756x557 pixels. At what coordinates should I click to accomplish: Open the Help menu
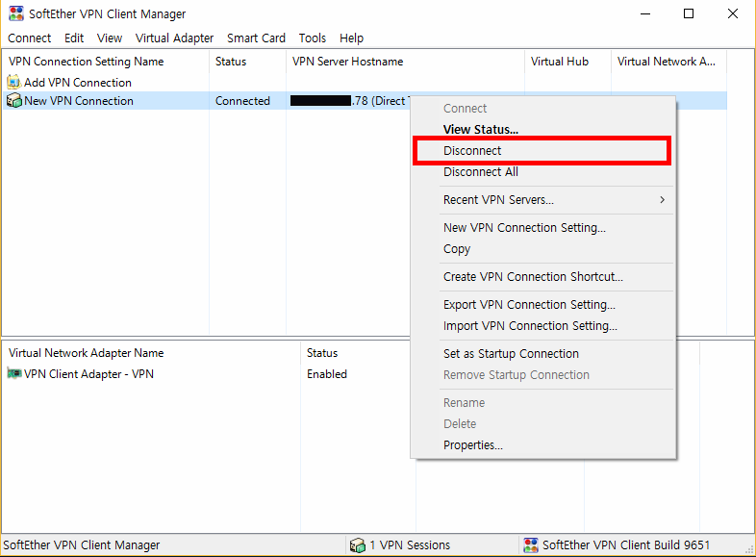point(351,38)
